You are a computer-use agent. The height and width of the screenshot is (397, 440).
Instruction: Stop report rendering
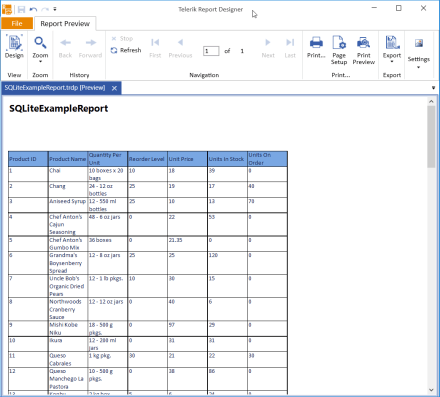coord(122,39)
